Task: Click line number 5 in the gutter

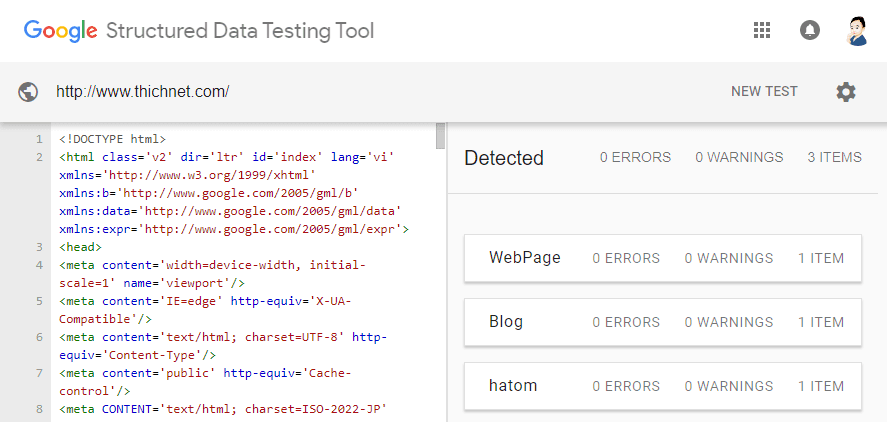Action: click(x=39, y=302)
